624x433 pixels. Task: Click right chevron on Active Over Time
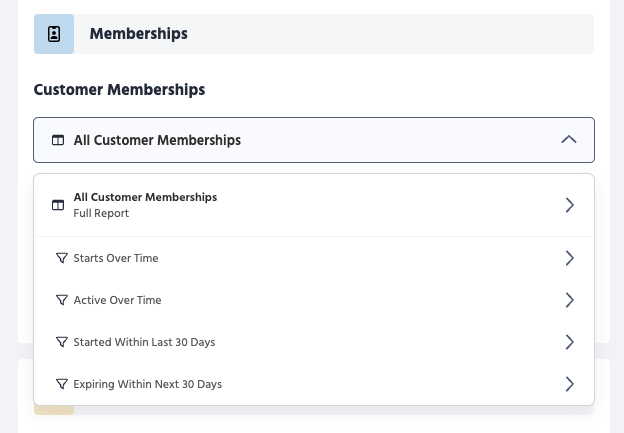click(569, 300)
